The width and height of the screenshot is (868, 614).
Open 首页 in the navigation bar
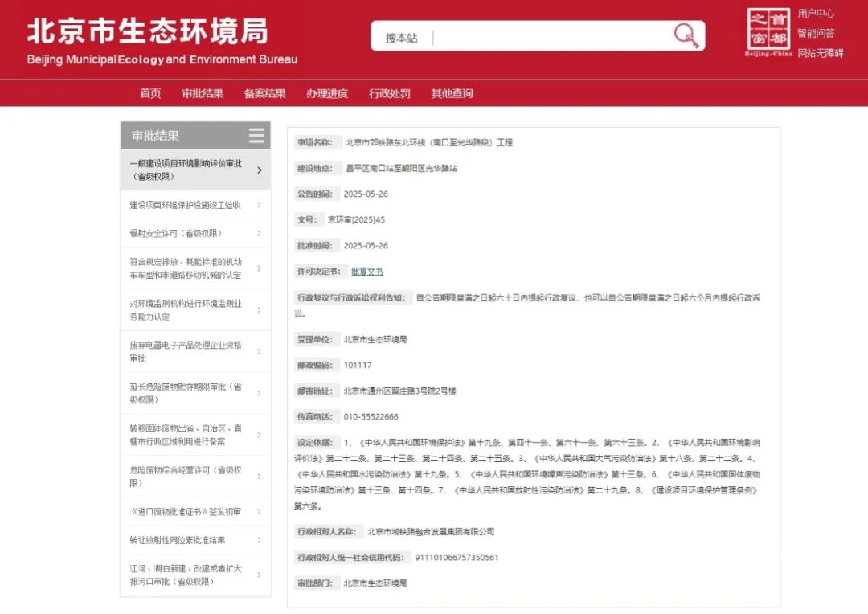(150, 93)
